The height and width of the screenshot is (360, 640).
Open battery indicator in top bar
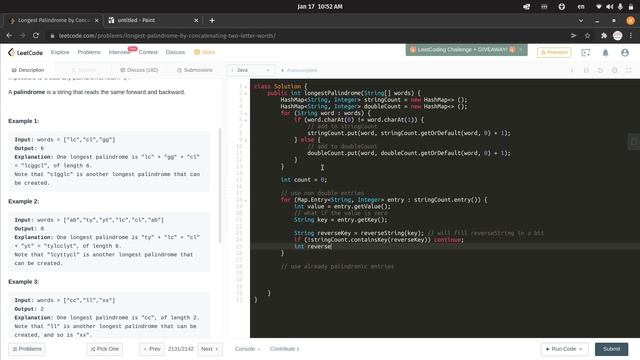[x=631, y=7]
